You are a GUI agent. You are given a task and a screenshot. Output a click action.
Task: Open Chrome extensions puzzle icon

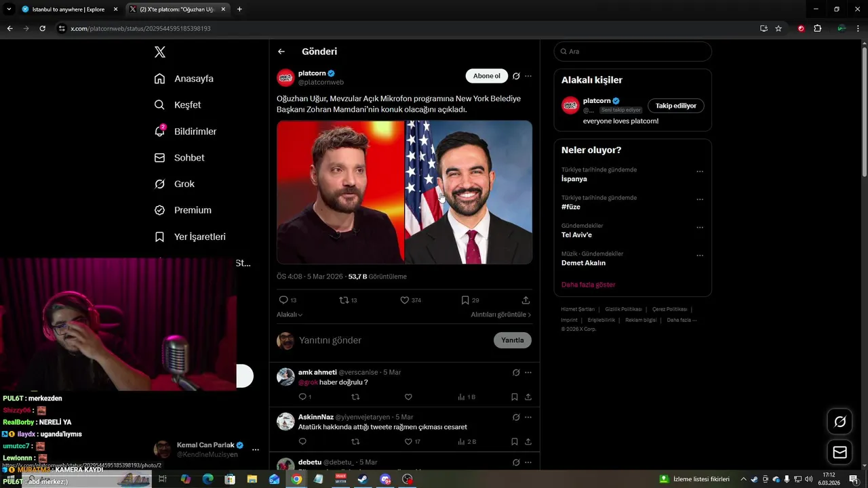coord(817,28)
